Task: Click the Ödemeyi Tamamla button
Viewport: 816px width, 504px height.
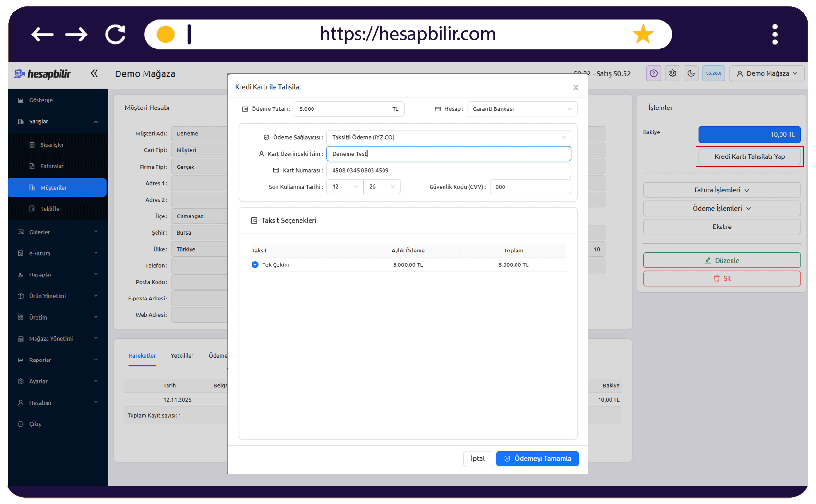Action: coord(538,458)
